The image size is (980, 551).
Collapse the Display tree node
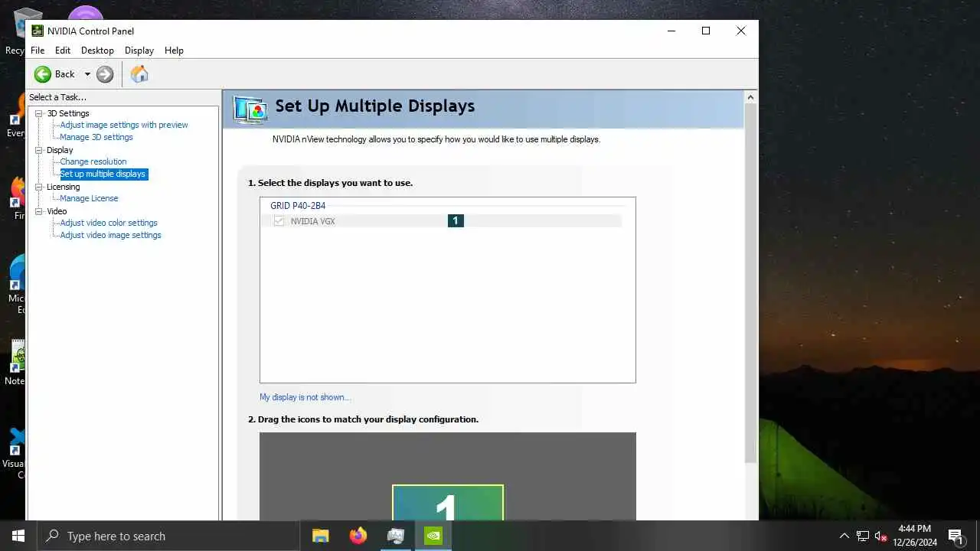(x=39, y=150)
